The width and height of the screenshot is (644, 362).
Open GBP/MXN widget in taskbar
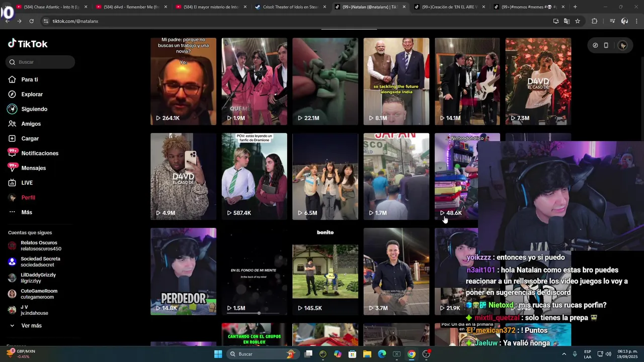click(20, 354)
